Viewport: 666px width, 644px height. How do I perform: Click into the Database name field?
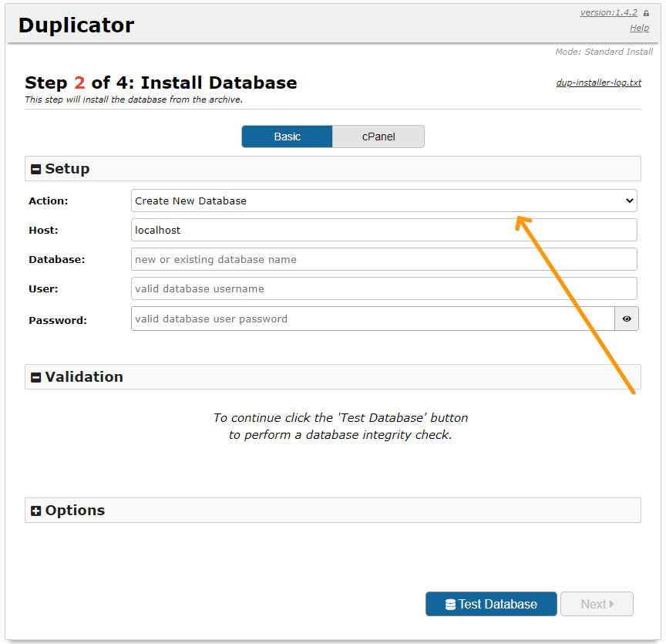click(x=384, y=259)
